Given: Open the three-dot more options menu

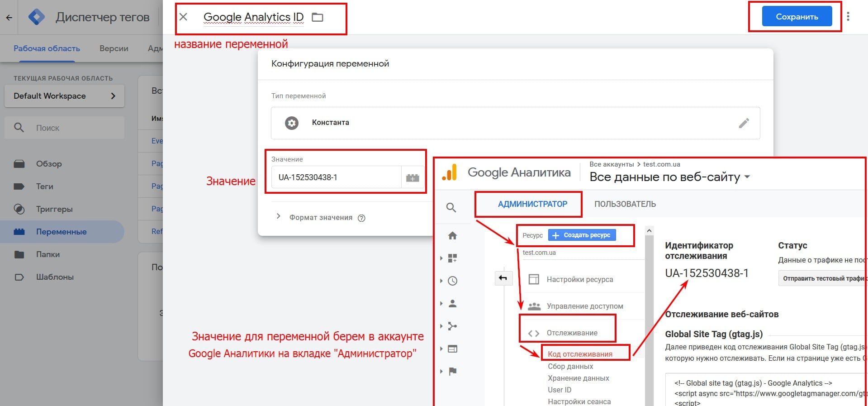Looking at the screenshot, I should [x=848, y=17].
